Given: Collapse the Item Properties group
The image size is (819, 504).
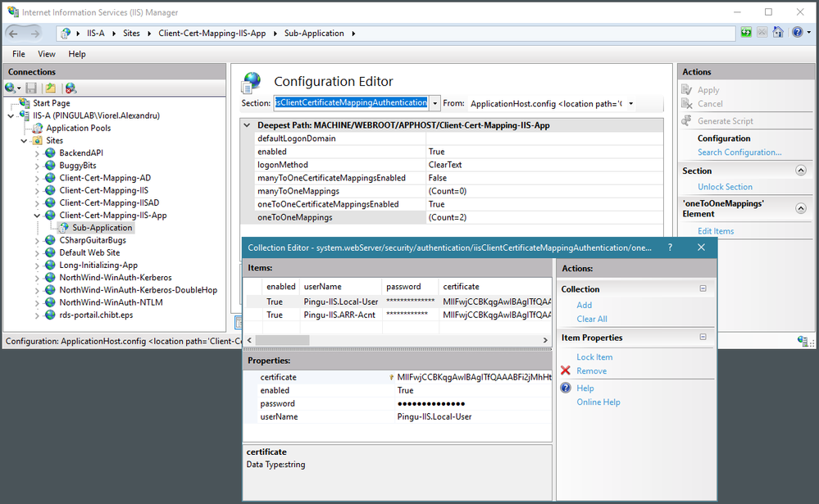Looking at the screenshot, I should click(703, 337).
